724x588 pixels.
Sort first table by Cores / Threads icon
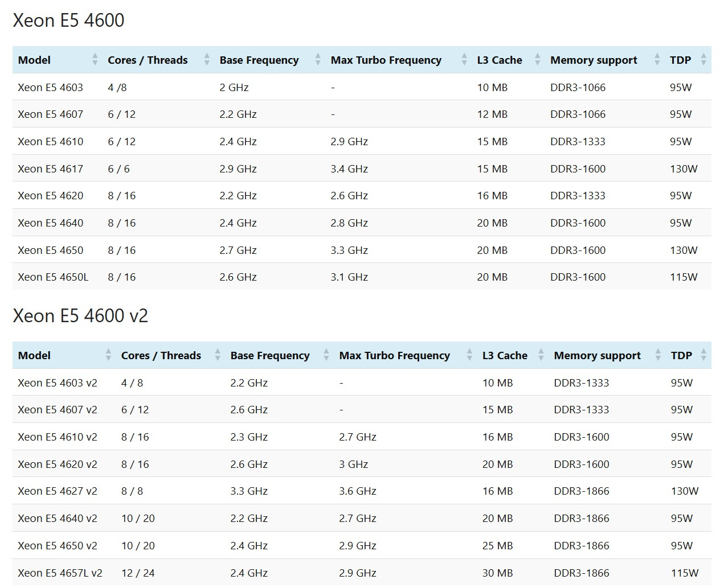pos(207,60)
